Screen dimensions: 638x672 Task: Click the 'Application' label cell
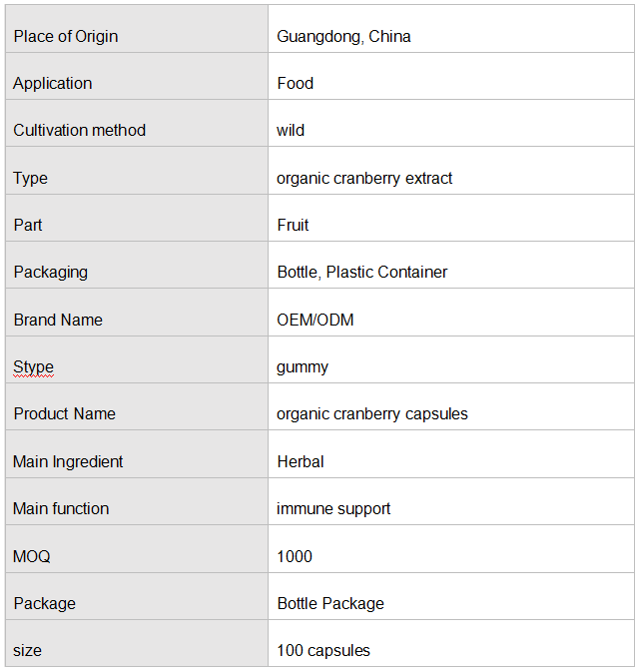(137, 76)
